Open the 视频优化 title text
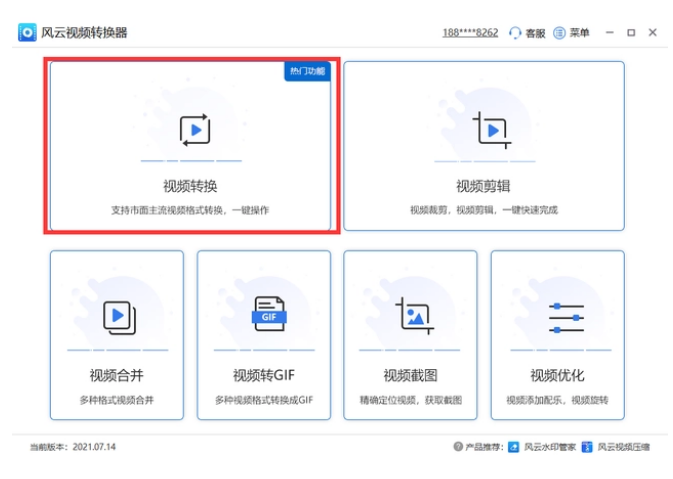Image resolution: width=673 pixels, height=479 pixels. pyautogui.click(x=558, y=375)
